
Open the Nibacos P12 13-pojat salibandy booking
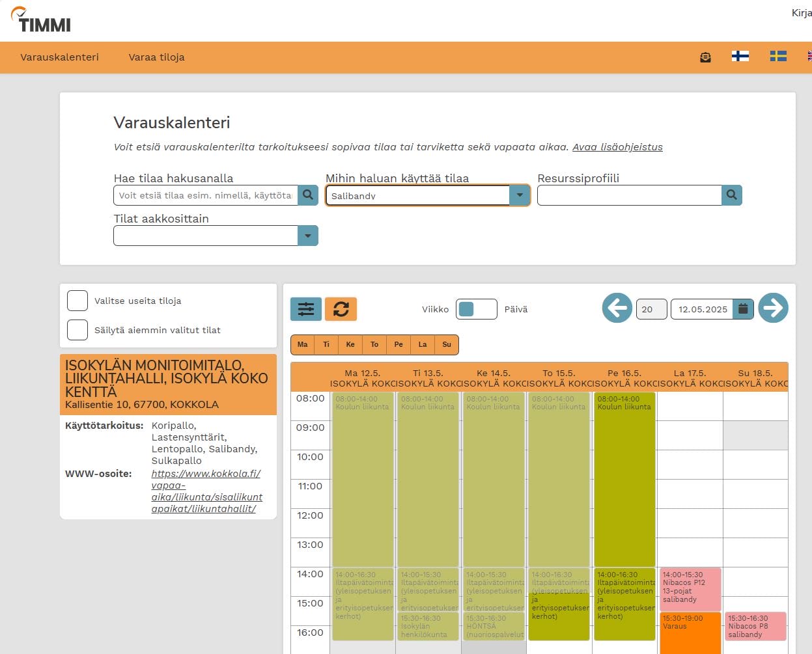coord(690,589)
